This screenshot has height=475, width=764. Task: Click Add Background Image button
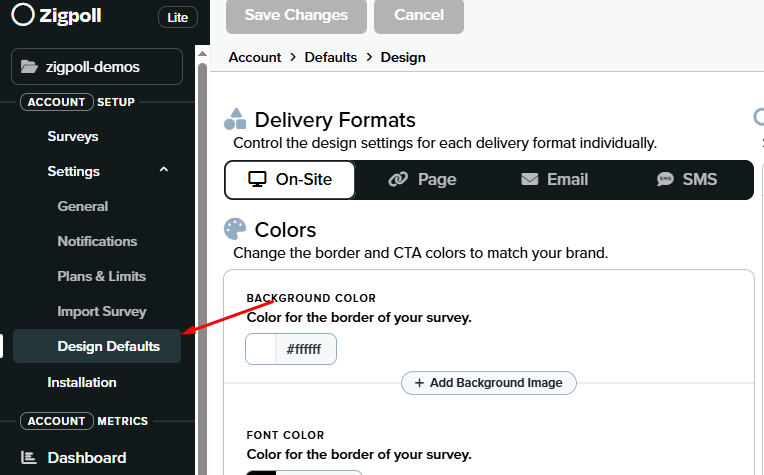click(x=489, y=382)
